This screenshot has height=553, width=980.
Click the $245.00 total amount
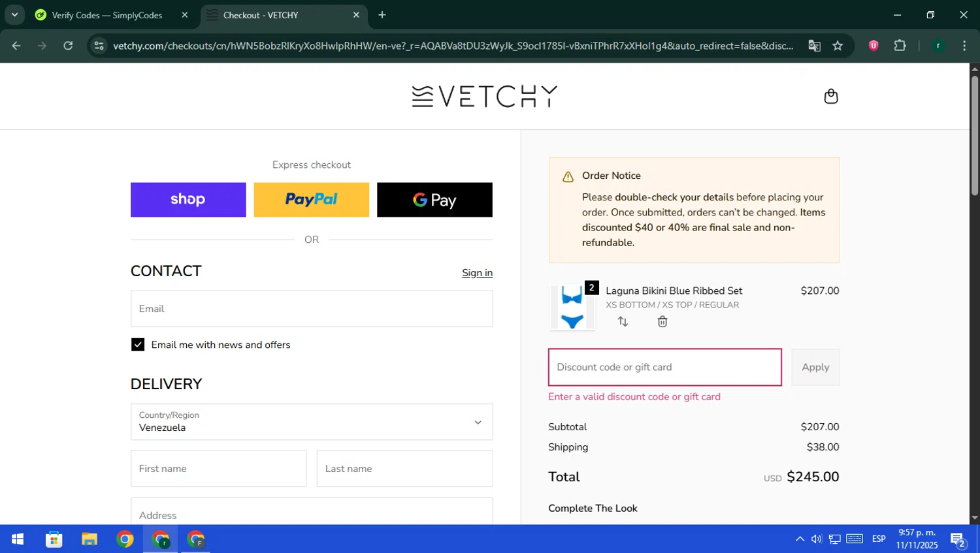tap(813, 477)
